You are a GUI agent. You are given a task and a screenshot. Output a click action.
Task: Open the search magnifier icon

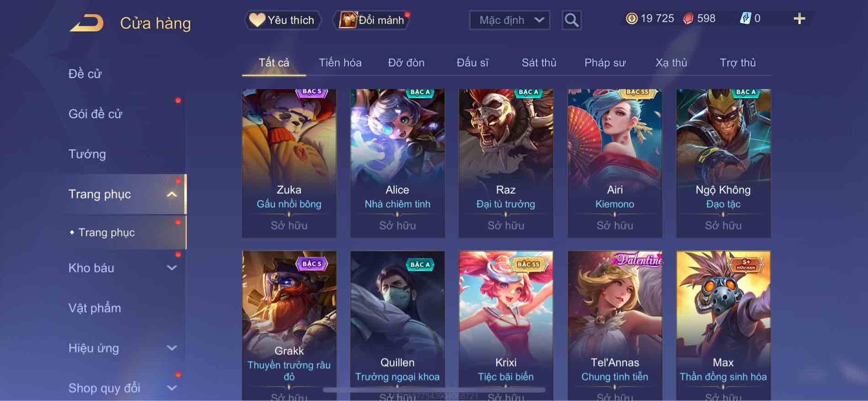click(x=571, y=20)
